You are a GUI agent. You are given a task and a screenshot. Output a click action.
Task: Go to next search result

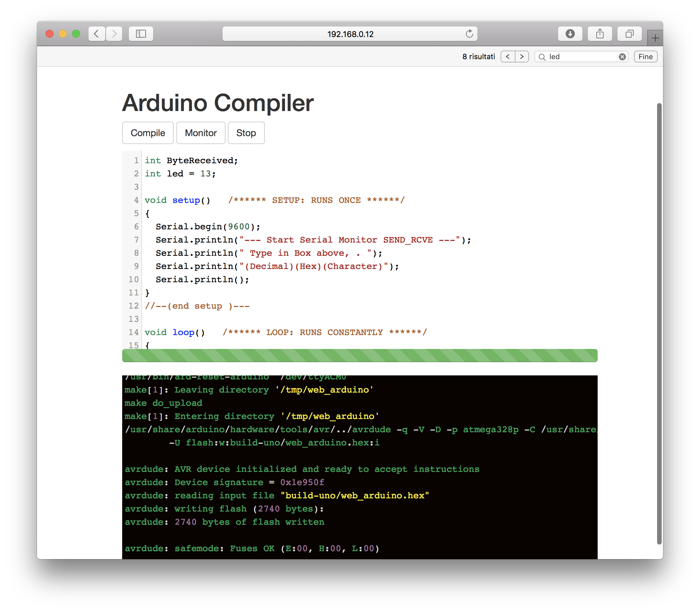522,57
